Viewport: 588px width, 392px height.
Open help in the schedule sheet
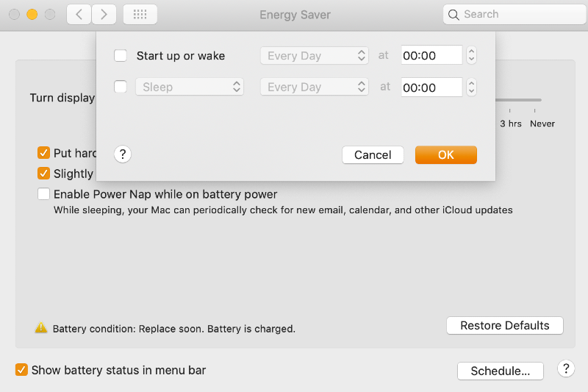pos(122,154)
